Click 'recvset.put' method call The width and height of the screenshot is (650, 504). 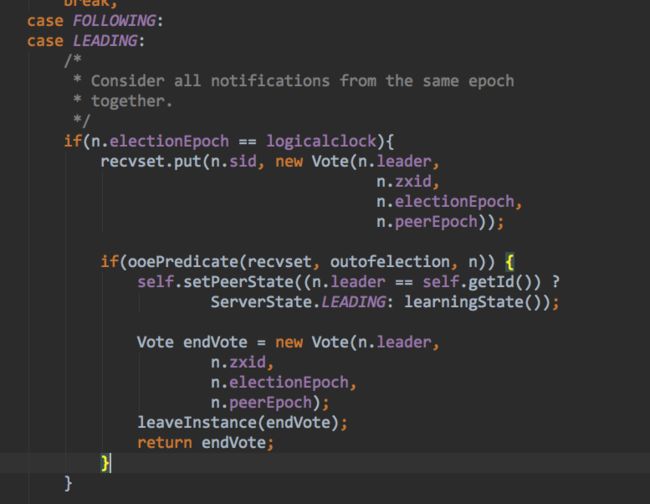coord(151,161)
